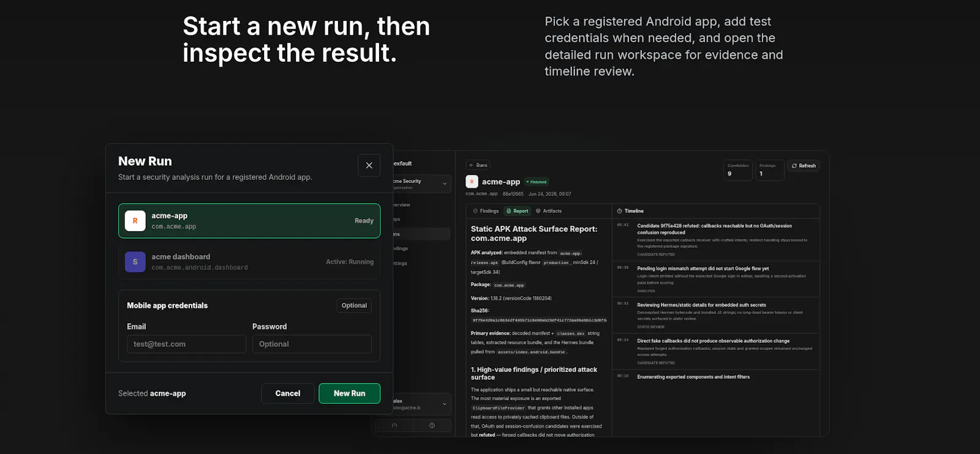Click the Version 1.18.2 line in report
This screenshot has height=454, width=980.
[511, 299]
